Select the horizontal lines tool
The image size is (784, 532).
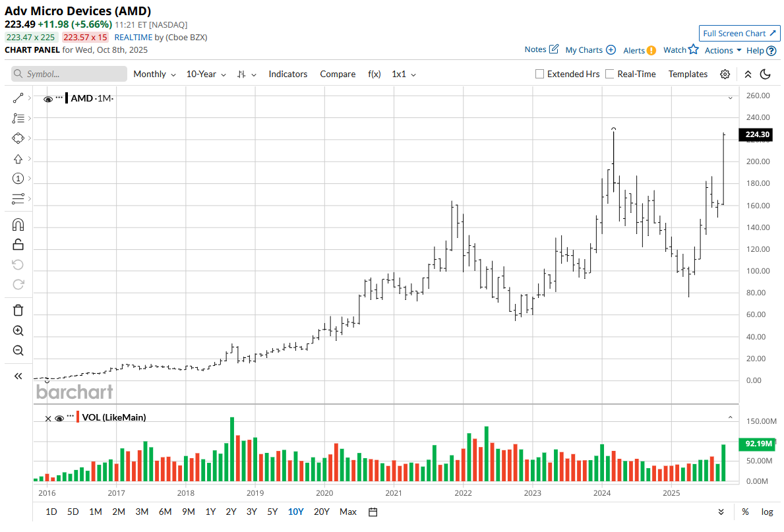click(18, 198)
